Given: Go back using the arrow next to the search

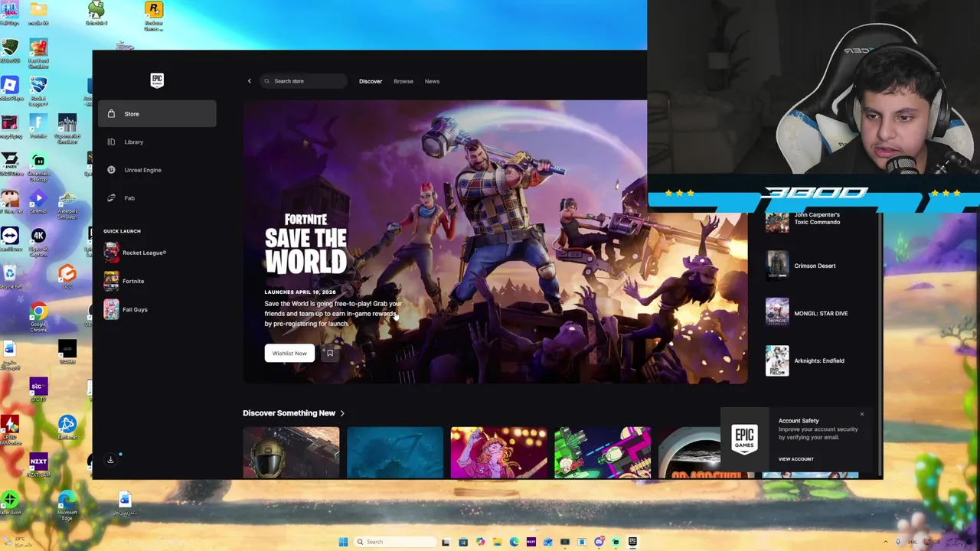Looking at the screenshot, I should click(249, 81).
